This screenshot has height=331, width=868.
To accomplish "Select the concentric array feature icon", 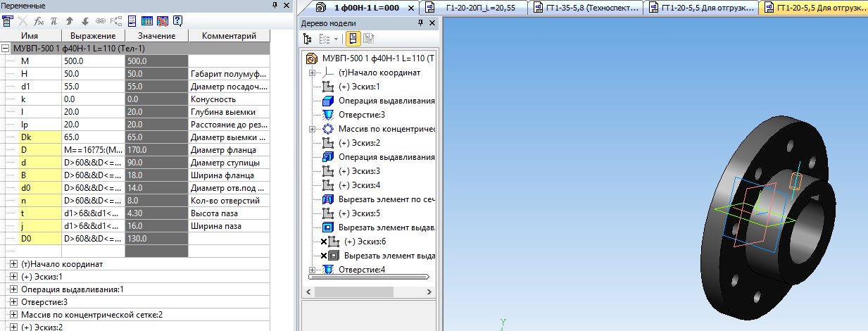I will pos(328,130).
